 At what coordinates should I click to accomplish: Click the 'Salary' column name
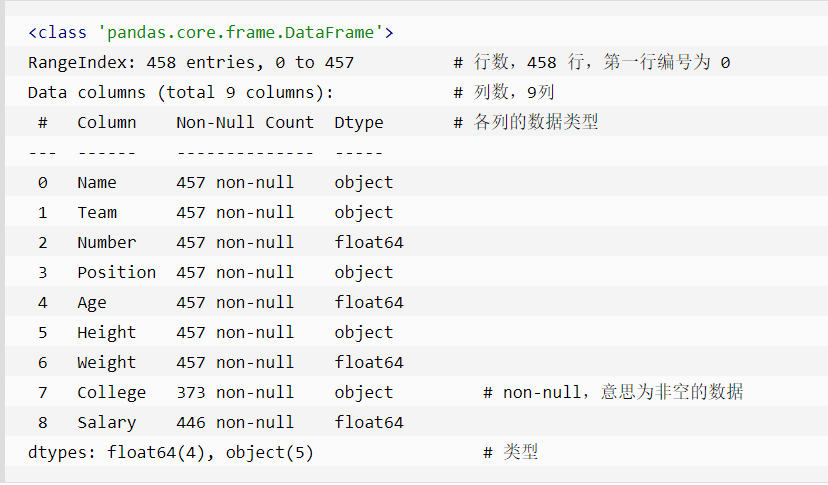coord(106,422)
